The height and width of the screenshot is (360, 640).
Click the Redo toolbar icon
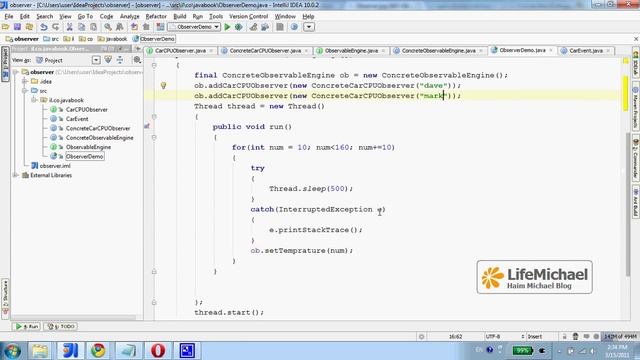pyautogui.click(x=56, y=27)
